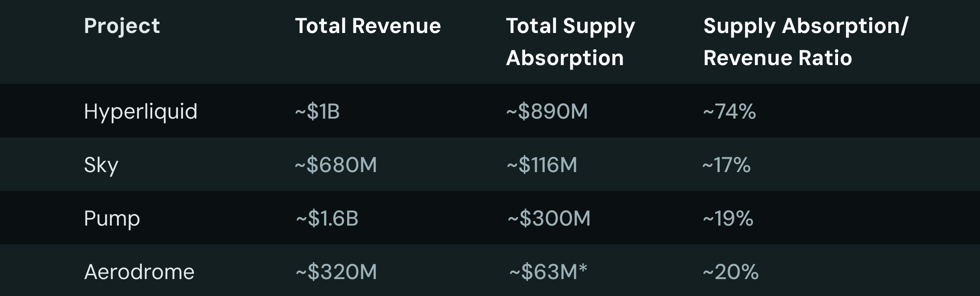Select the ~$320M revenue cell
The width and height of the screenshot is (980, 296).
[336, 272]
